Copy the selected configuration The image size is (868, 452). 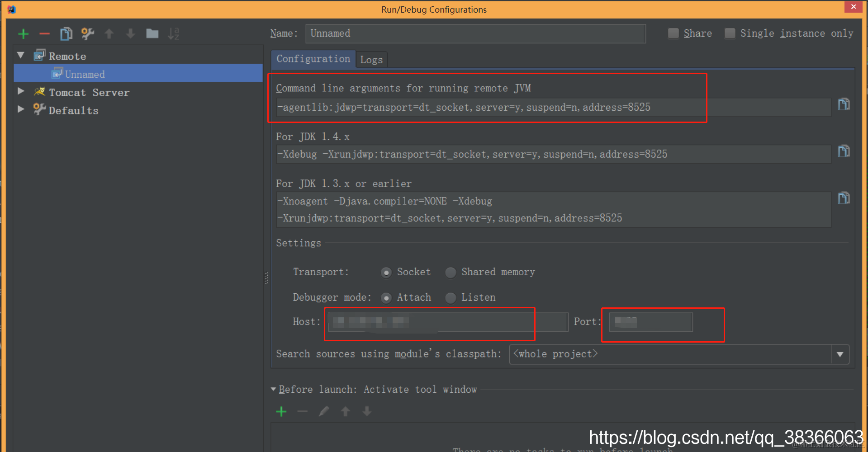click(66, 34)
